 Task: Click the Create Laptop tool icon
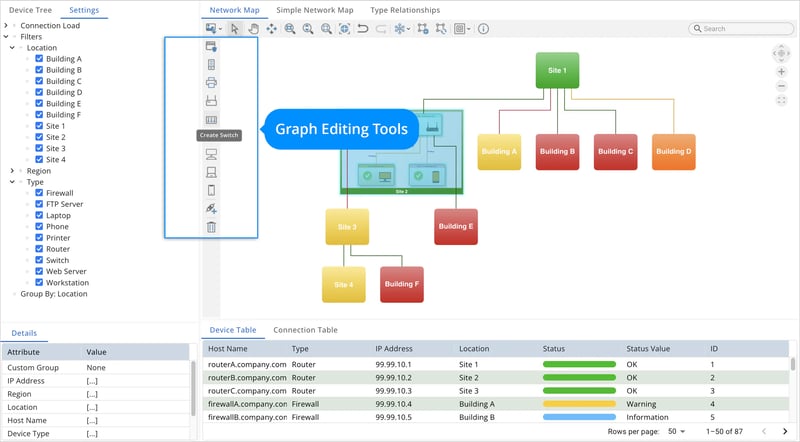coord(211,172)
